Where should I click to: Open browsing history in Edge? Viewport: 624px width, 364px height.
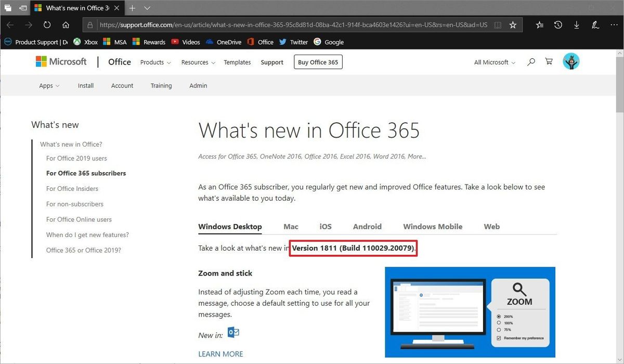tap(558, 24)
